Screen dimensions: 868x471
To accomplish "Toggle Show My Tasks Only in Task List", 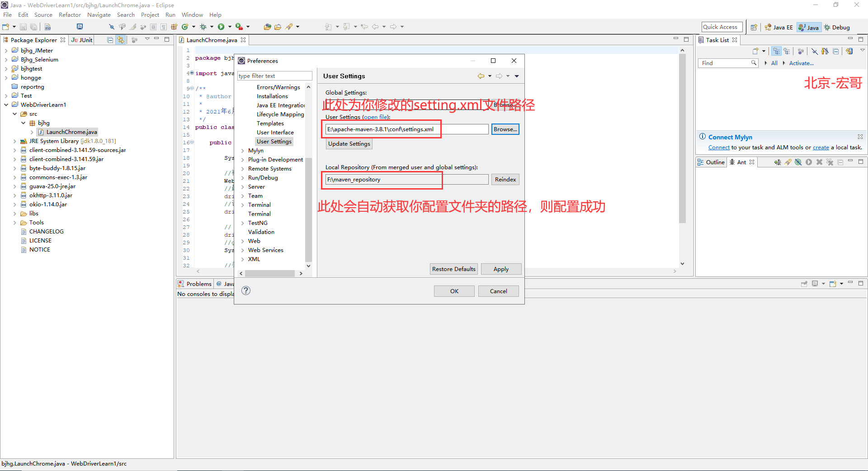I will [x=825, y=51].
